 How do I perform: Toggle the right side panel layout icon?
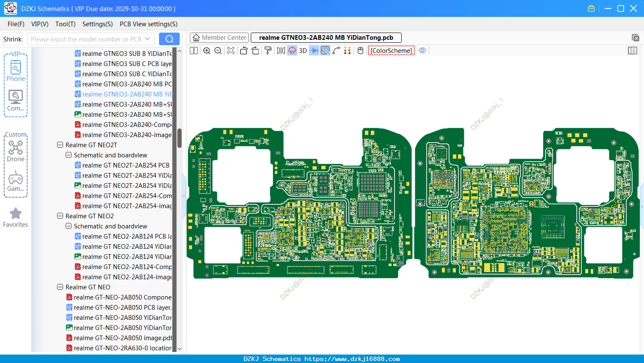click(633, 51)
